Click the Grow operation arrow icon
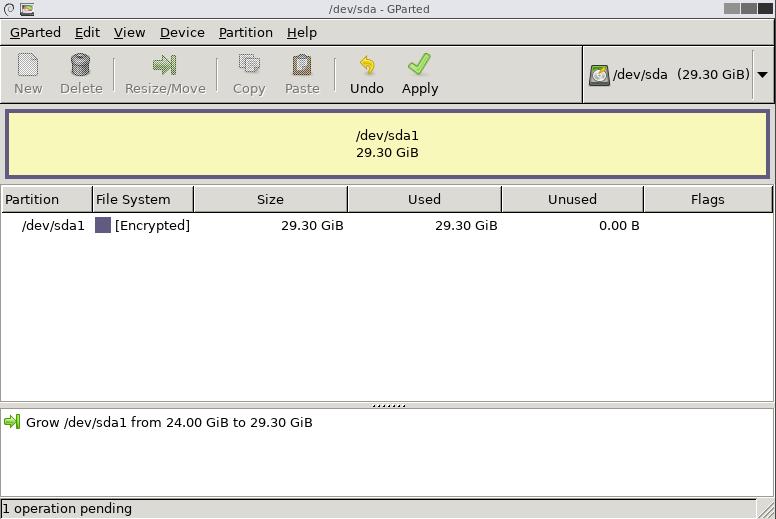 tap(12, 422)
